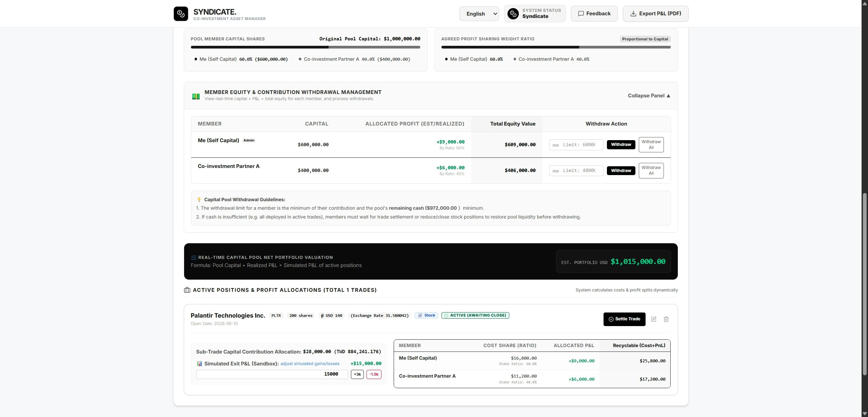Click the edit pencil icon for Palantir trade
Viewport: 868px width, 417px height.
pos(654,319)
